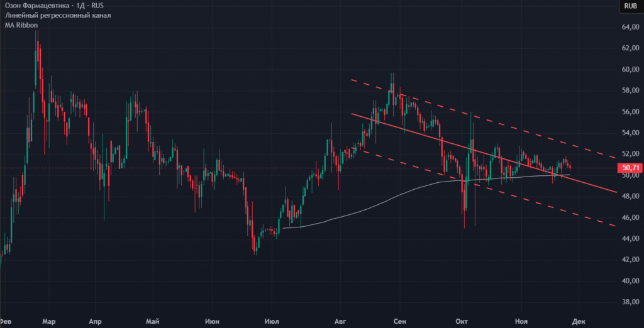Click the Май label on the time axis
Viewport: 644px width, 328px height.
(x=152, y=321)
